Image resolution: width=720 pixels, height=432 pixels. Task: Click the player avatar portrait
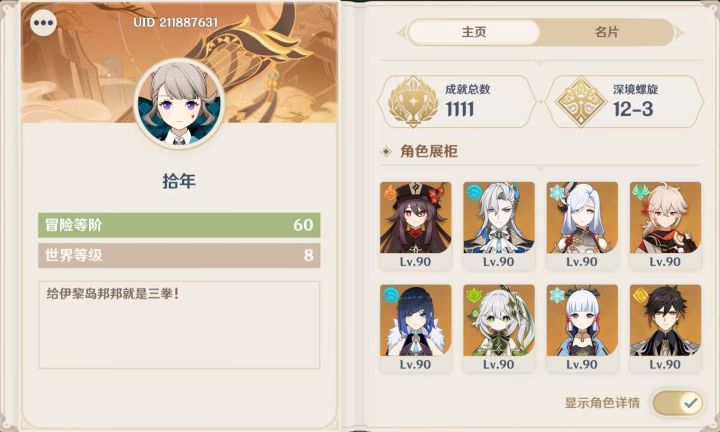(180, 103)
